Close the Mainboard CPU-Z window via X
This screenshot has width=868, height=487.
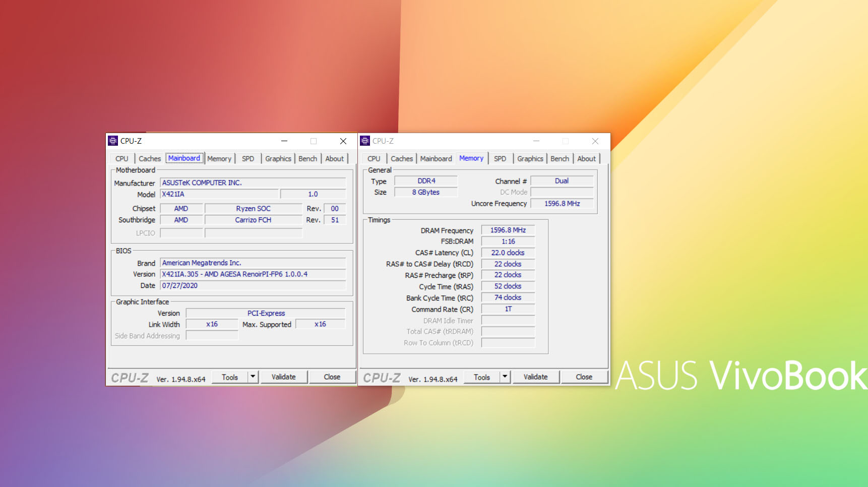(343, 141)
